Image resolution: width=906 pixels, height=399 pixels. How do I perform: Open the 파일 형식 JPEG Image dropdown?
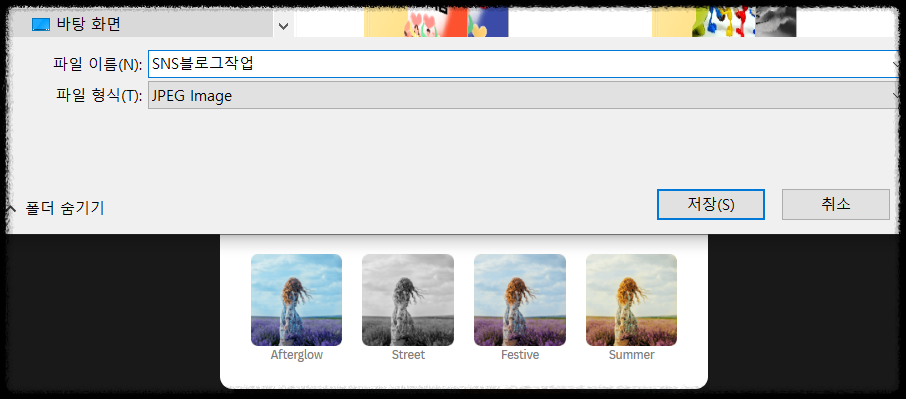pyautogui.click(x=523, y=95)
